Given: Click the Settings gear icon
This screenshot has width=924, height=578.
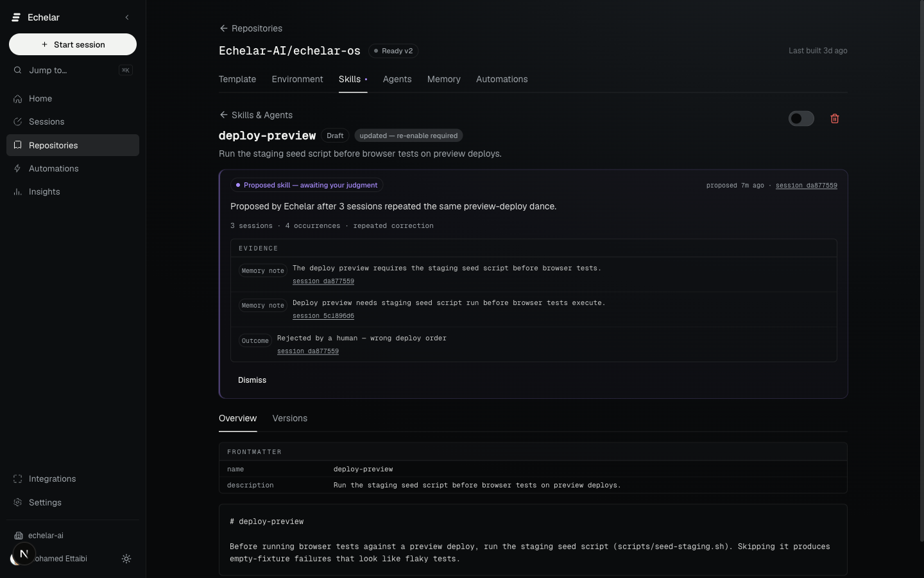Looking at the screenshot, I should [x=17, y=502].
